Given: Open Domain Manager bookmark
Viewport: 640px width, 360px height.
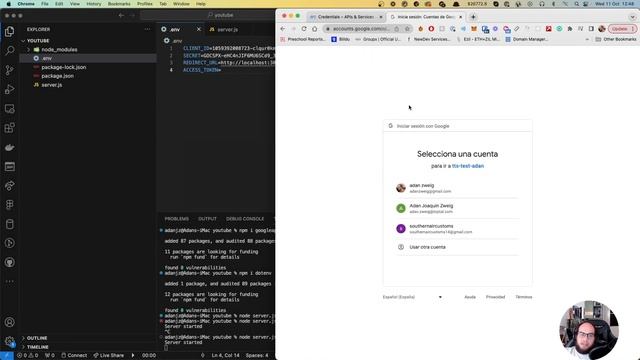Looking at the screenshot, I should tap(527, 39).
